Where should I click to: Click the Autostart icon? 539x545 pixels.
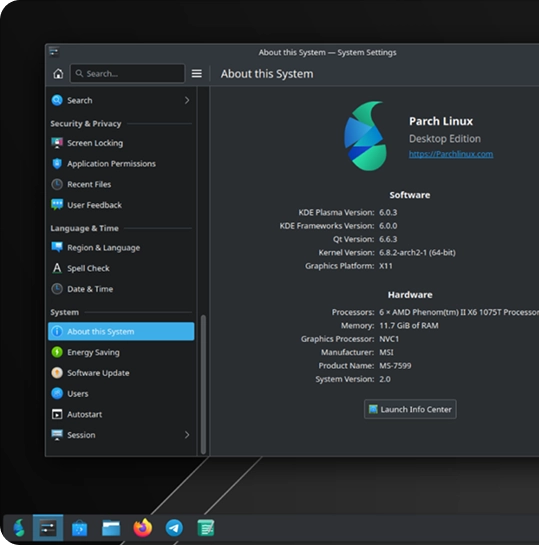tap(57, 414)
